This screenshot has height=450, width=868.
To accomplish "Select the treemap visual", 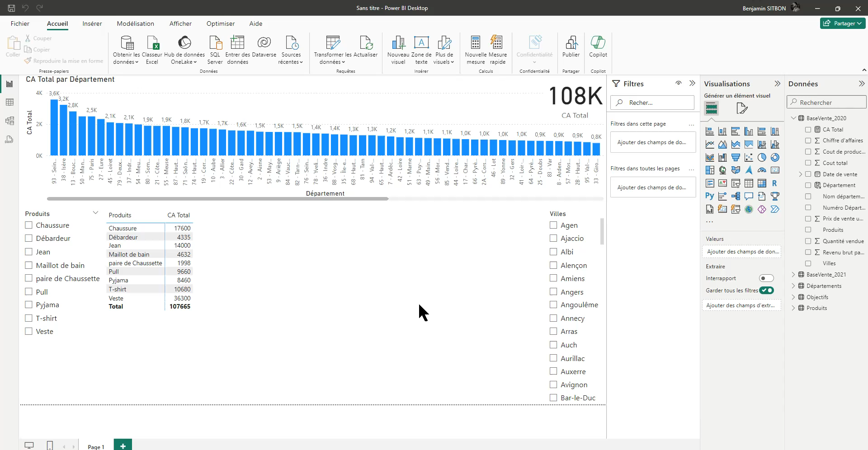I will point(710,170).
